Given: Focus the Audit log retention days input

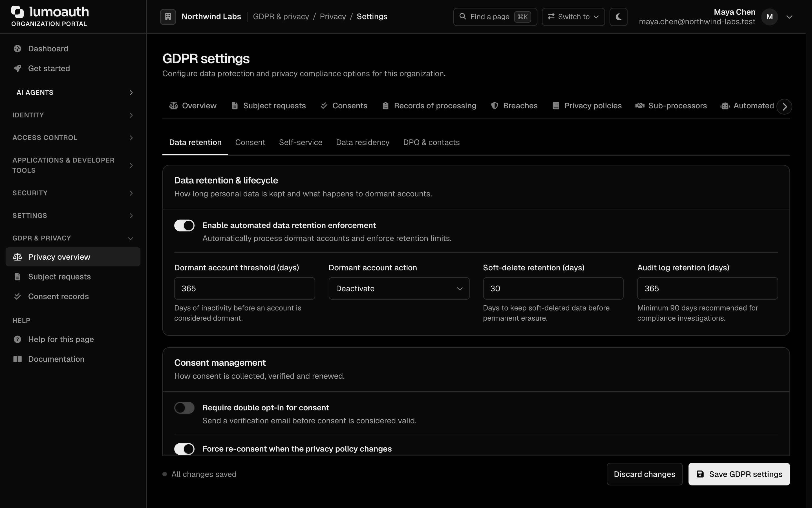Looking at the screenshot, I should click(x=708, y=289).
